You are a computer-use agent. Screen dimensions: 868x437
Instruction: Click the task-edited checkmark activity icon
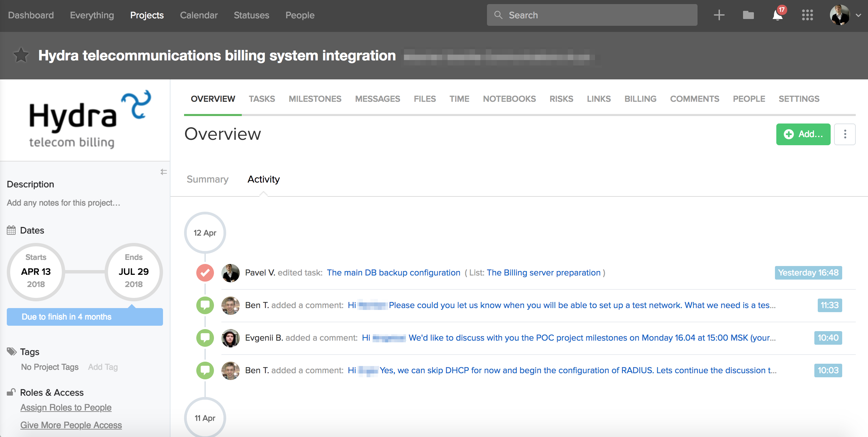pos(205,272)
